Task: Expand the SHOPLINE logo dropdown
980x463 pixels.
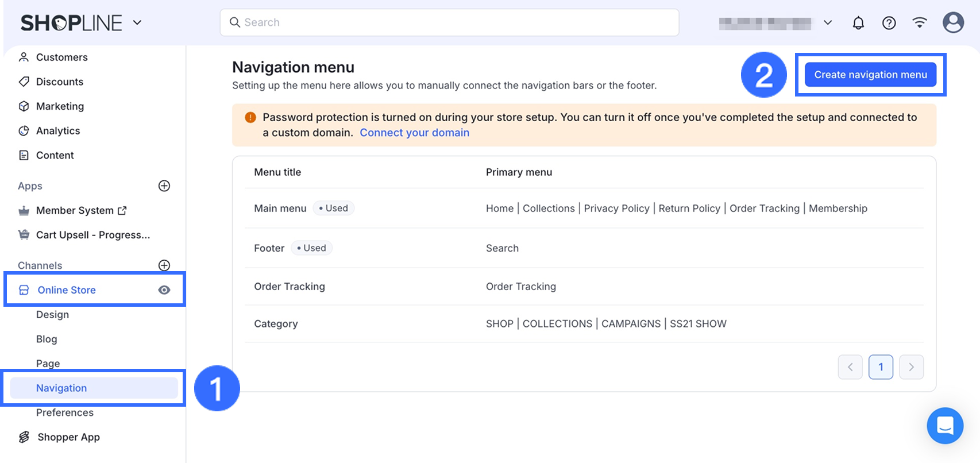Action: [137, 22]
